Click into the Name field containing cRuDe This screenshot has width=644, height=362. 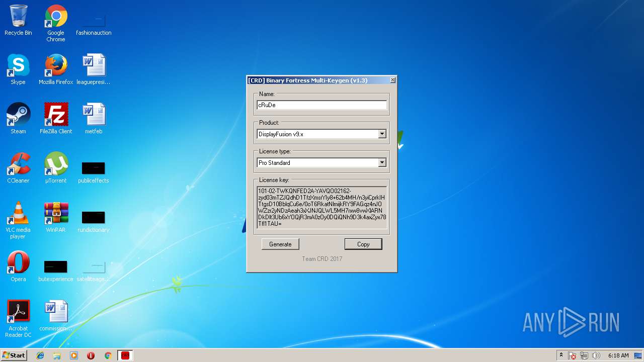click(321, 105)
